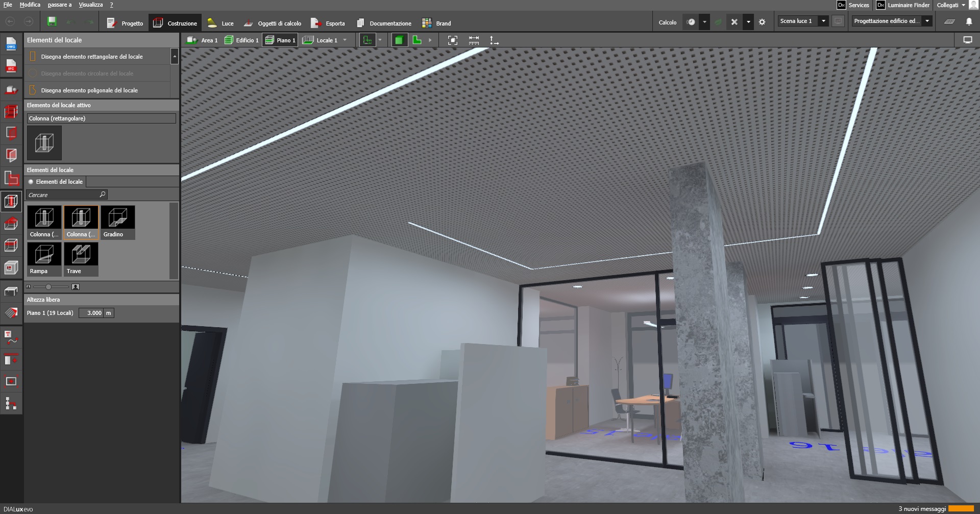The image size is (980, 514).
Task: Click the zoom to fit view icon
Action: click(452, 40)
